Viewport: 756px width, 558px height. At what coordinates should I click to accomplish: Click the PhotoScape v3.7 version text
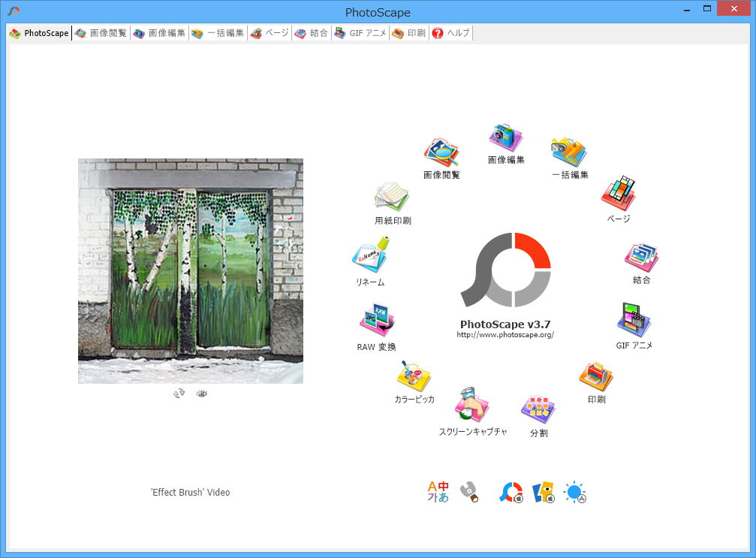point(505,324)
